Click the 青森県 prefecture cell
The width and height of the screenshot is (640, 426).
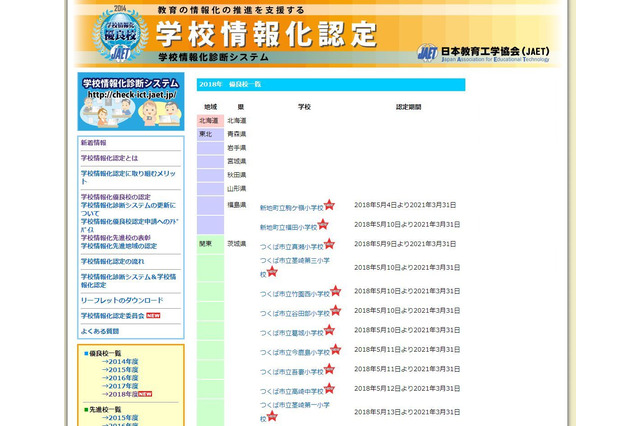click(x=237, y=134)
